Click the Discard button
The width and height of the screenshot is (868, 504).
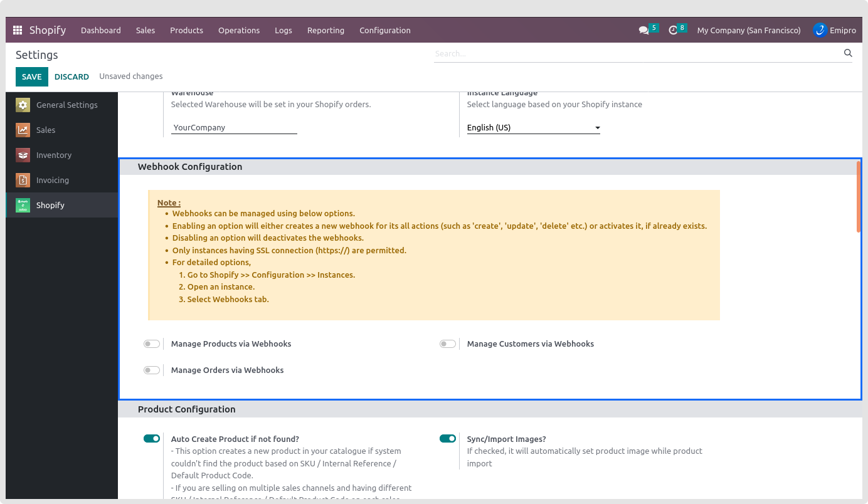coord(71,76)
